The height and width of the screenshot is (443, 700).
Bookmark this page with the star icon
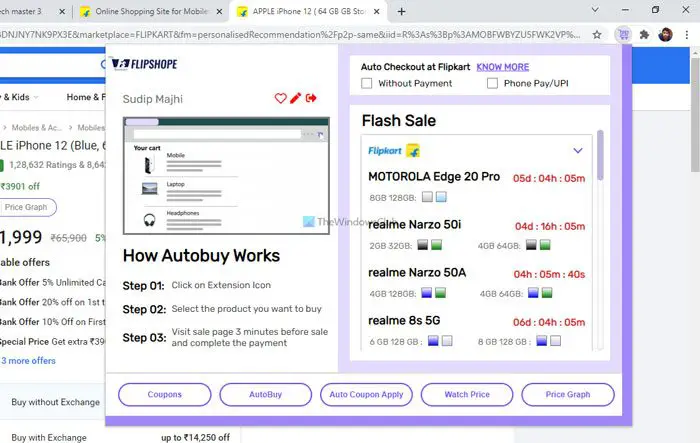coord(597,34)
